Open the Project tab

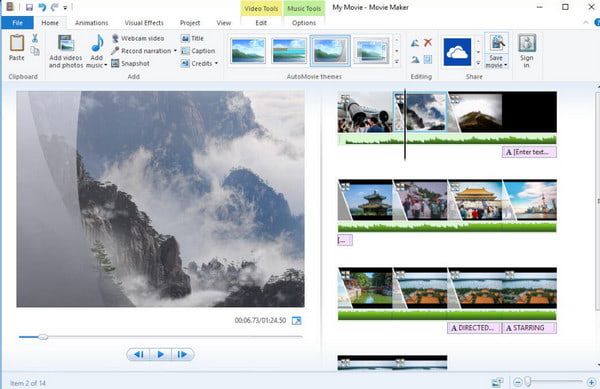[x=190, y=23]
